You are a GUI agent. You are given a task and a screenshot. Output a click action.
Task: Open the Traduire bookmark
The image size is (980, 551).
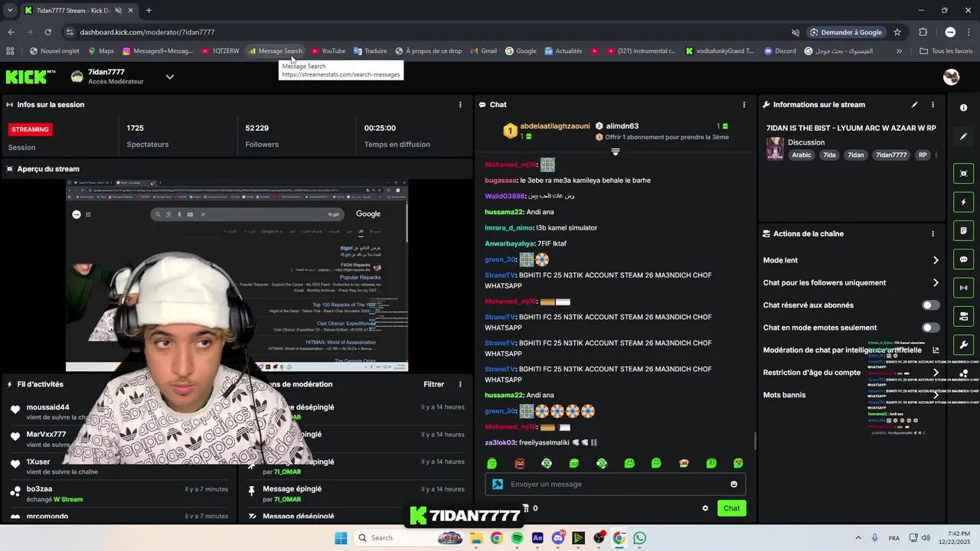370,51
